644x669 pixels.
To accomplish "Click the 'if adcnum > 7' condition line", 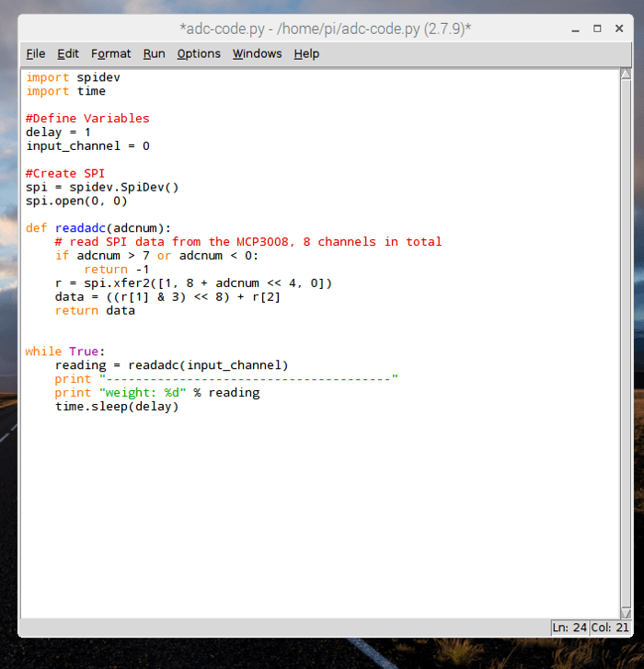I will pyautogui.click(x=156, y=256).
